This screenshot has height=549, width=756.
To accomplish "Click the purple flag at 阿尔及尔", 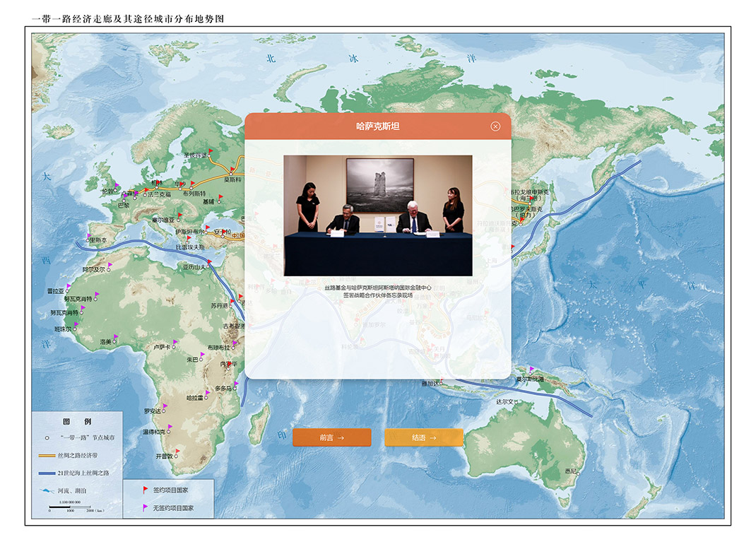I will [x=111, y=265].
